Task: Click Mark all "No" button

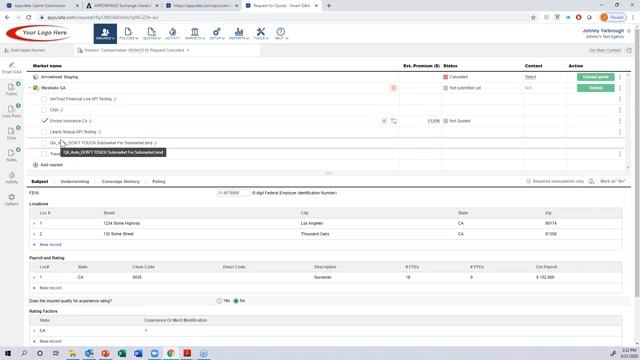Action: coord(613,181)
